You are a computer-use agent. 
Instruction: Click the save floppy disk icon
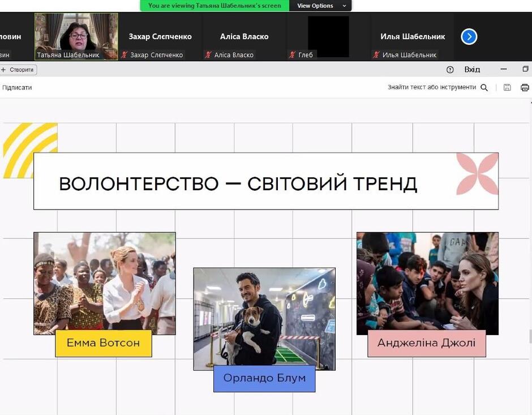click(507, 88)
